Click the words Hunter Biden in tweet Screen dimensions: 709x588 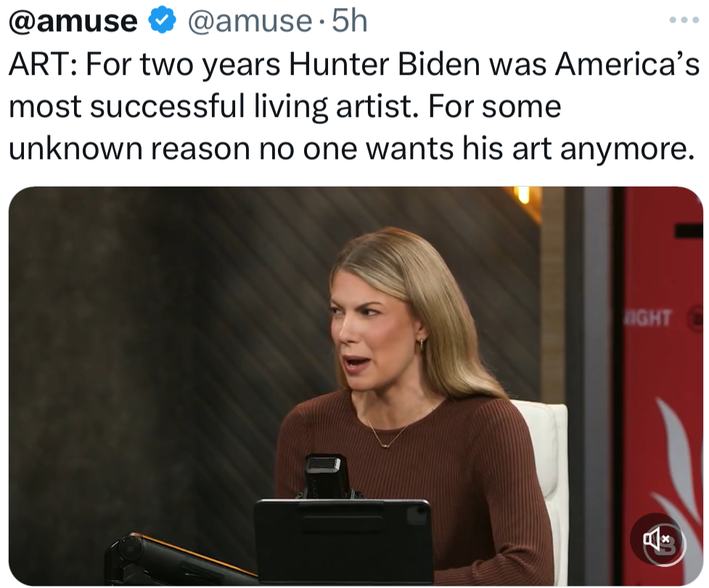(384, 65)
